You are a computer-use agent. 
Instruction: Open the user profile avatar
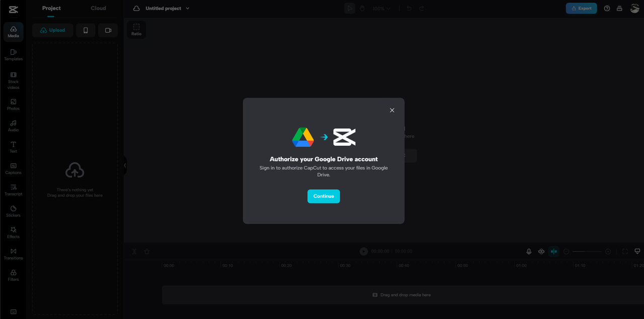635,9
